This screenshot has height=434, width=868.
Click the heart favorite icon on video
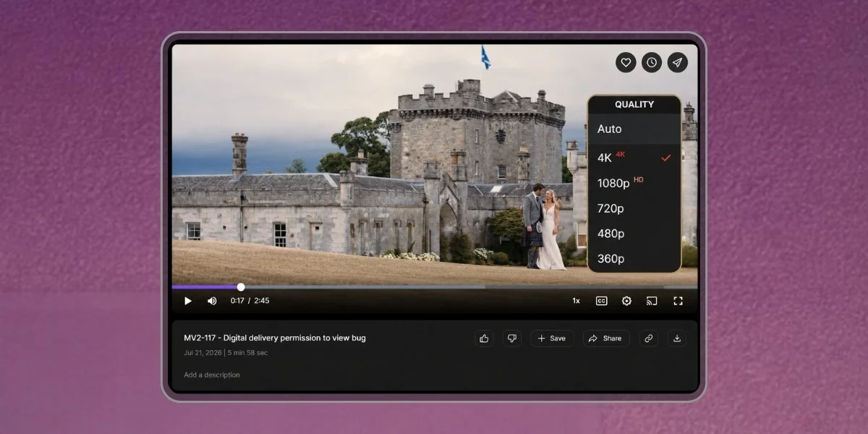(x=626, y=62)
